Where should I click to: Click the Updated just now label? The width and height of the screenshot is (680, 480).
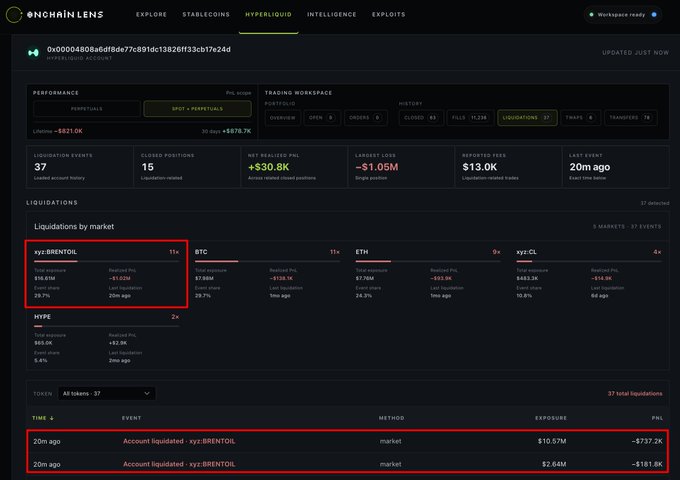click(x=635, y=52)
